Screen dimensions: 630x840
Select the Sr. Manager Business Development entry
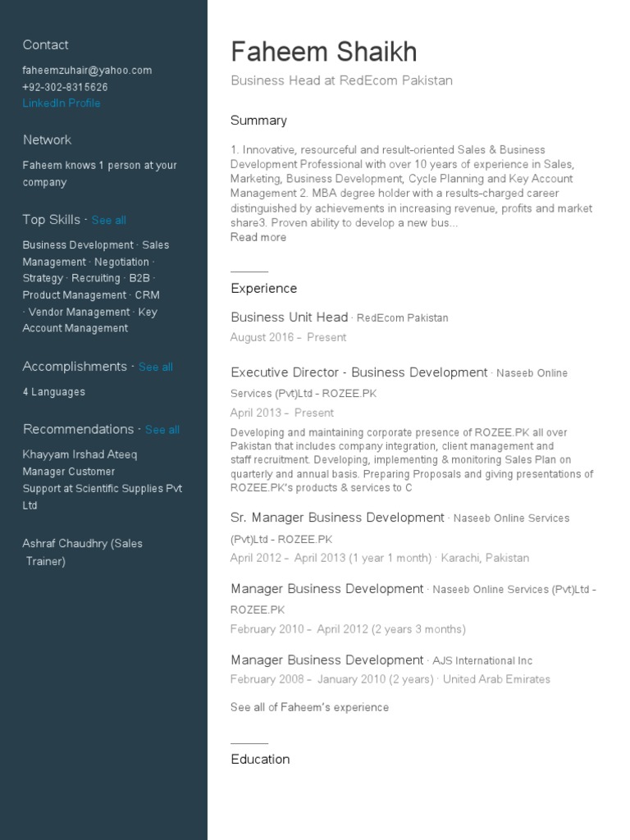coord(337,518)
